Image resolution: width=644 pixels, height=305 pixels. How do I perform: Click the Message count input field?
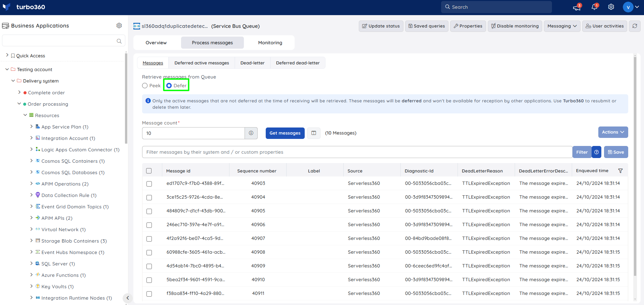[194, 133]
